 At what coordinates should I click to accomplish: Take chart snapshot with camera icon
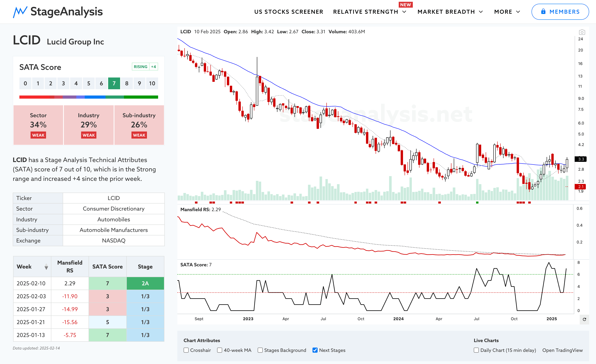[582, 32]
